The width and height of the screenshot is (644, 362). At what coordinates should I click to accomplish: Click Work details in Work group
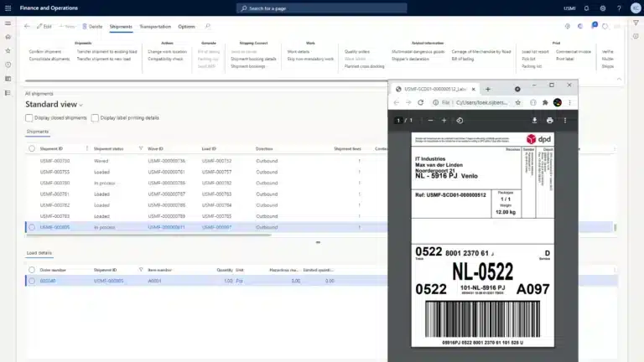(x=299, y=52)
